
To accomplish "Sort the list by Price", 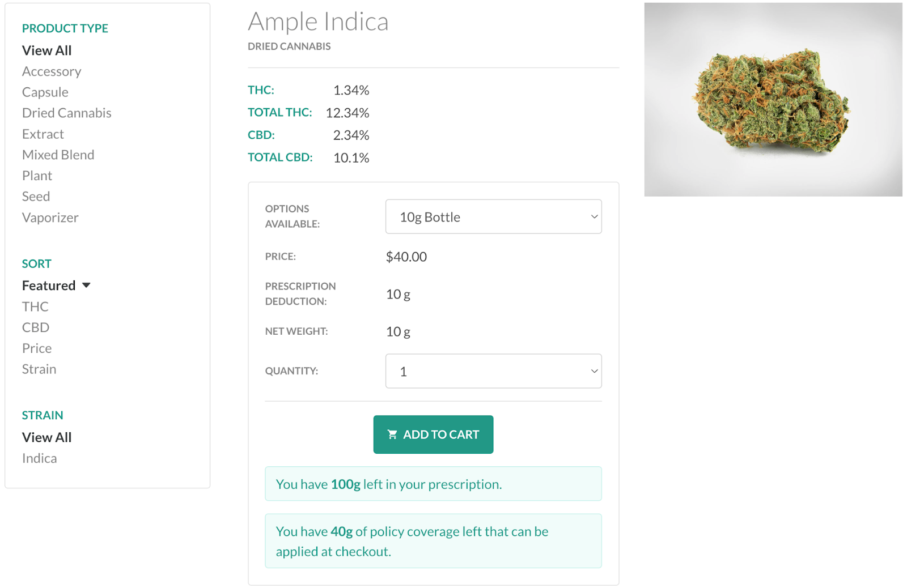I will coord(37,348).
